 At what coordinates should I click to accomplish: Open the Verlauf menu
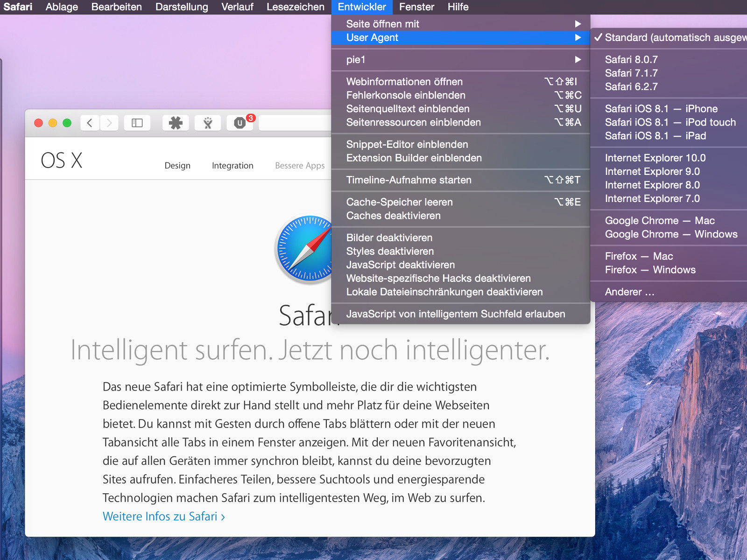click(237, 7)
